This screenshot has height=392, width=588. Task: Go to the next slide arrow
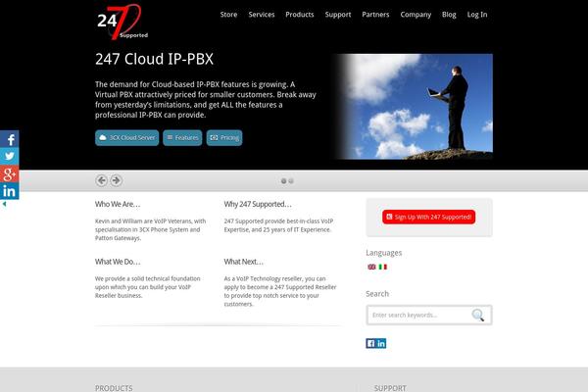click(117, 180)
